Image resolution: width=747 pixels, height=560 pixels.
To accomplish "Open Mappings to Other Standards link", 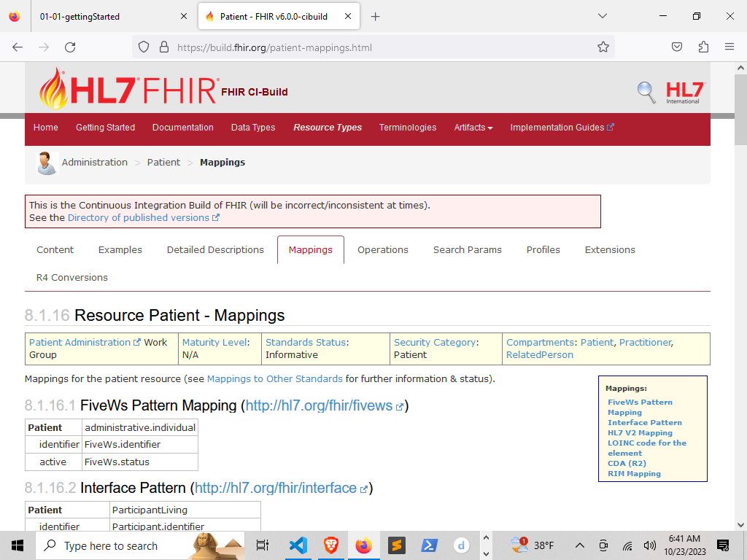I will coord(275,379).
